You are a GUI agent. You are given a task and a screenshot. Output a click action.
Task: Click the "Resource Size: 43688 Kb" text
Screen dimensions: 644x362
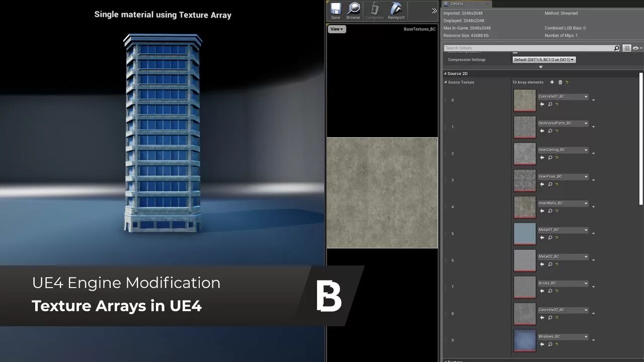click(466, 36)
